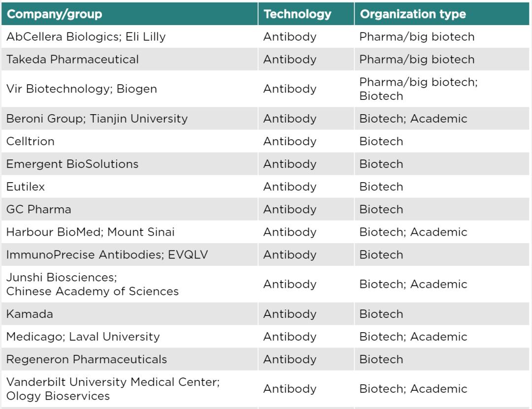The image size is (532, 409).
Task: Select the Takeda Pharmaceutical row name
Action: click(x=72, y=60)
